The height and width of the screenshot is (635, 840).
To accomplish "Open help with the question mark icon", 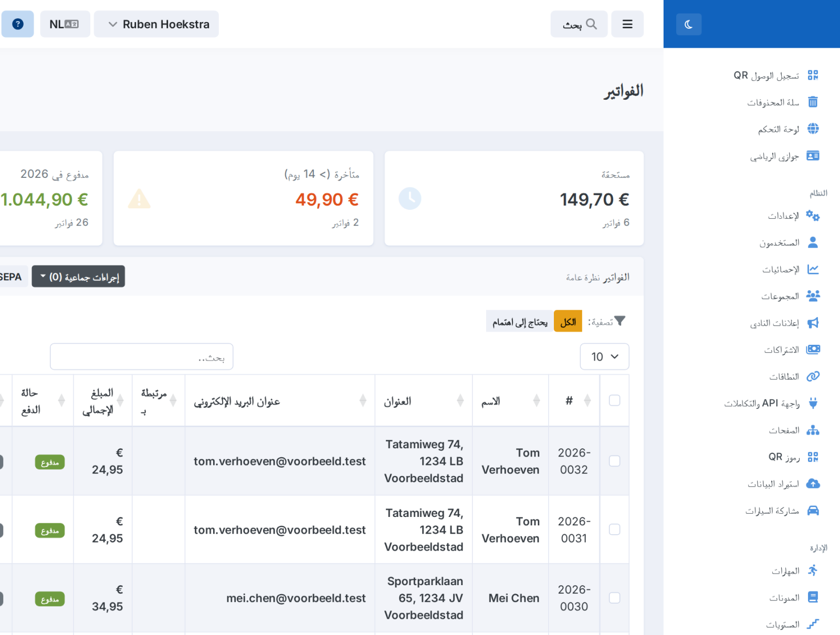I will pyautogui.click(x=18, y=24).
